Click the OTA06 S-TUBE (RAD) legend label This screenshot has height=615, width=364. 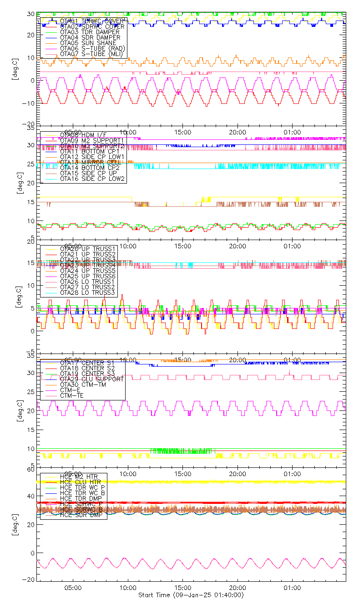point(92,48)
